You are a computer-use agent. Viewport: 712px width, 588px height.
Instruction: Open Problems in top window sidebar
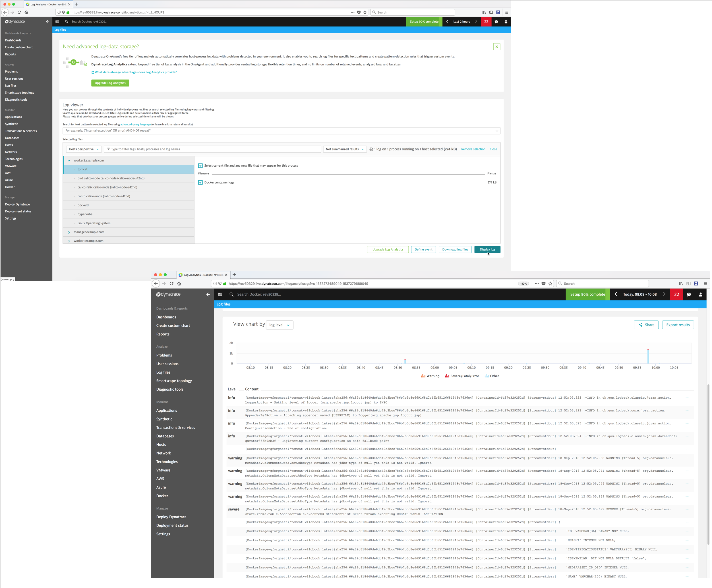[11, 71]
